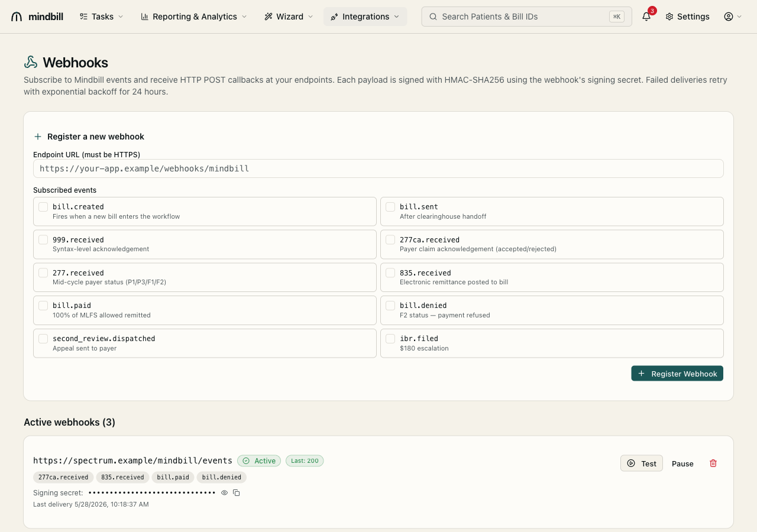This screenshot has height=532, width=757.
Task: Check the bill.created event
Action: click(43, 207)
